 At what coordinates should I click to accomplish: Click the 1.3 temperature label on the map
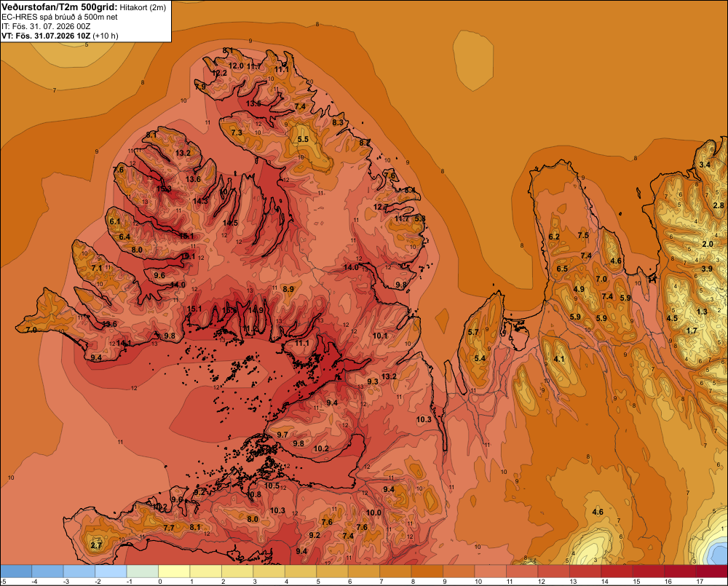point(702,312)
